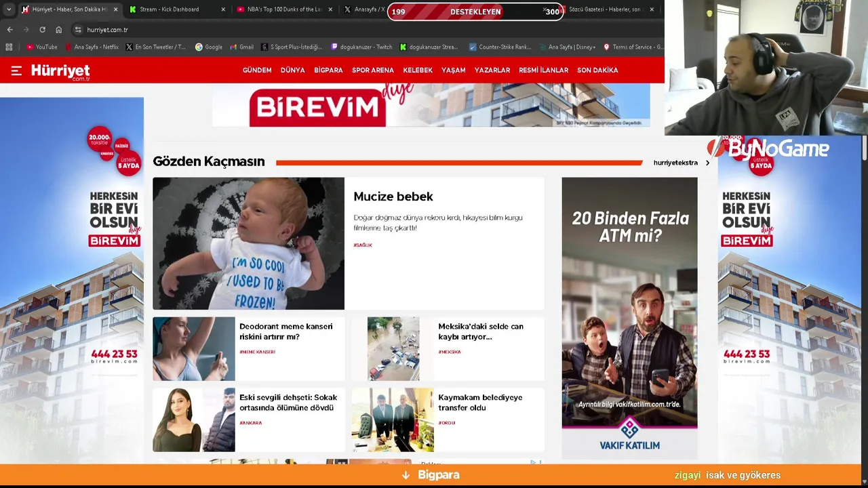868x488 pixels.
Task: Open the site information icon in address bar
Action: 78,30
